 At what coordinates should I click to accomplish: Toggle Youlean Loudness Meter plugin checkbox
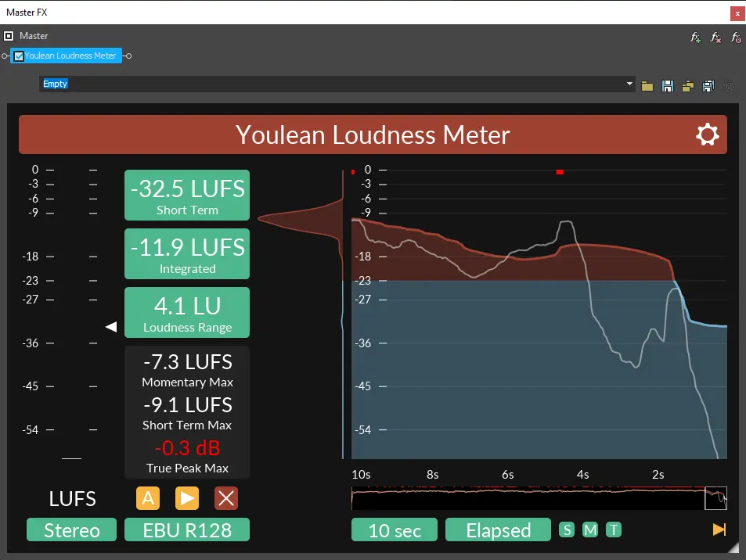tap(19, 56)
